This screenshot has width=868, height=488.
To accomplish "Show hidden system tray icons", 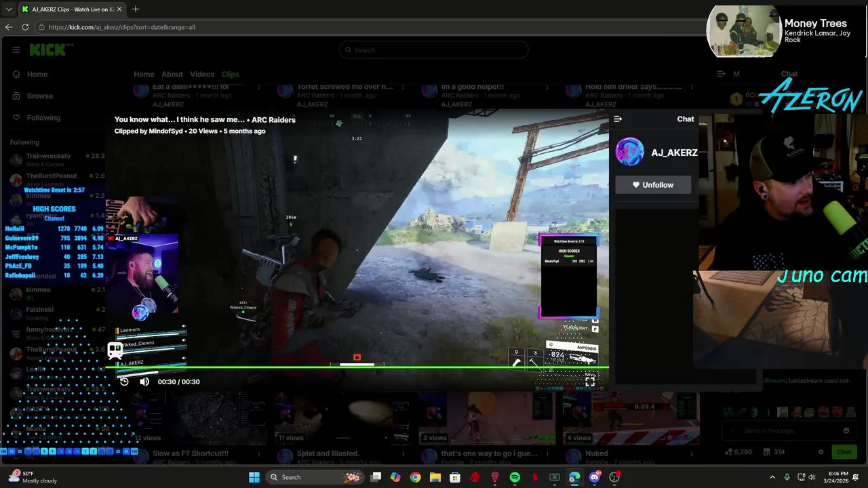I will pyautogui.click(x=772, y=477).
